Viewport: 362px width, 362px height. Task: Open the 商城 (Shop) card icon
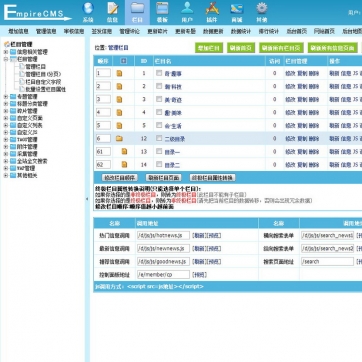[x=237, y=8]
